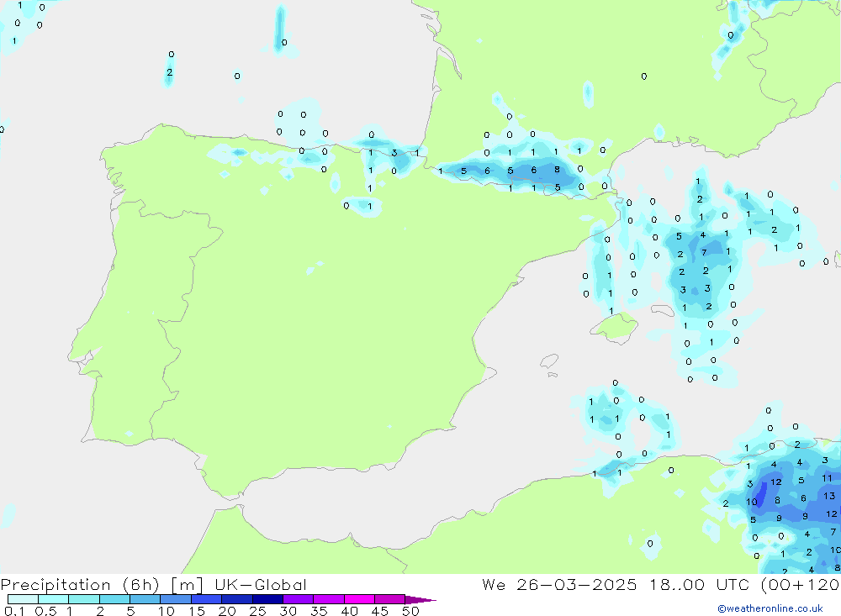Click the '2' value over the Atlantic
Screen dimensions: 841x616
(170, 72)
